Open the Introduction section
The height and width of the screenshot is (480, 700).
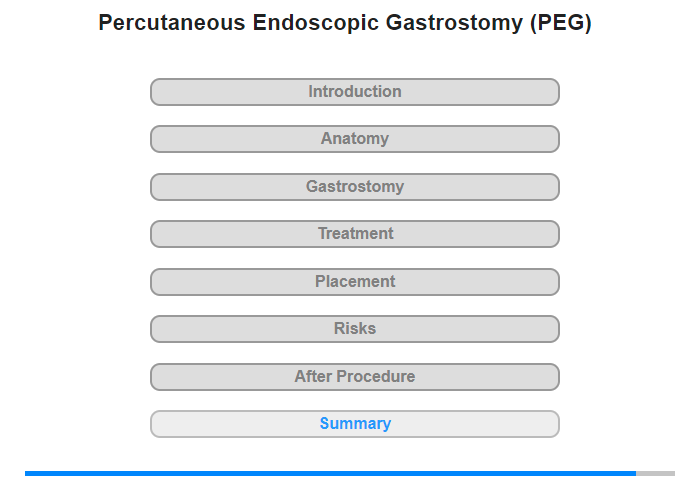(355, 92)
